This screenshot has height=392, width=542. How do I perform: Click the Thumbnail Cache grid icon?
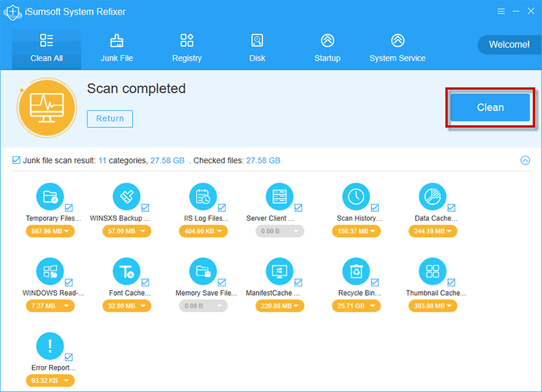pos(432,271)
